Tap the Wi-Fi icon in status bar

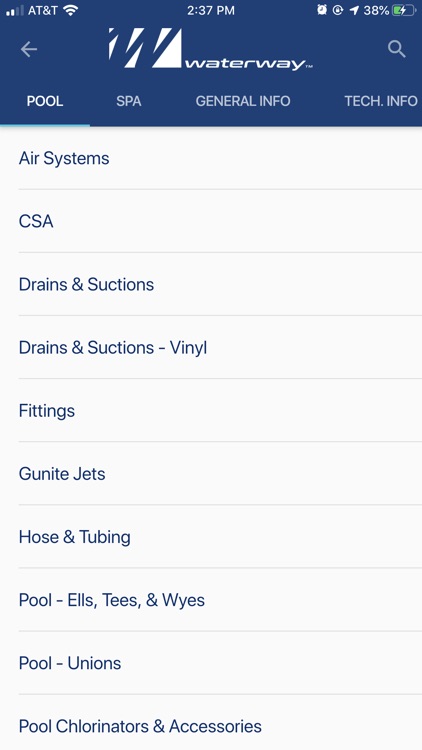[x=70, y=10]
